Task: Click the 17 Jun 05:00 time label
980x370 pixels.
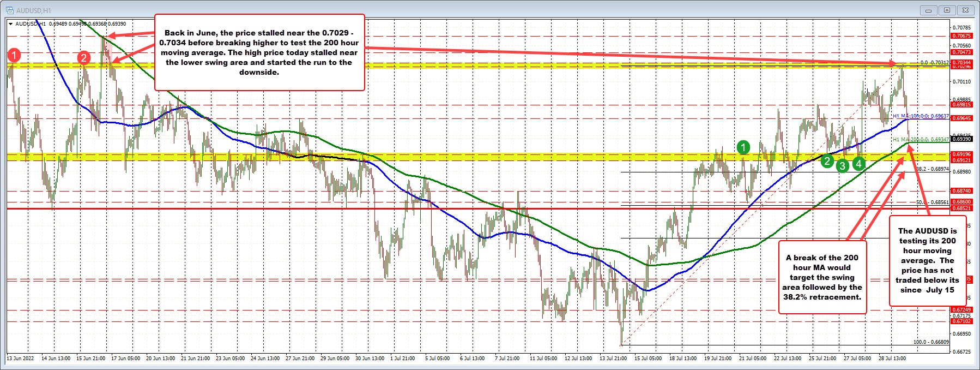Action: point(126,359)
